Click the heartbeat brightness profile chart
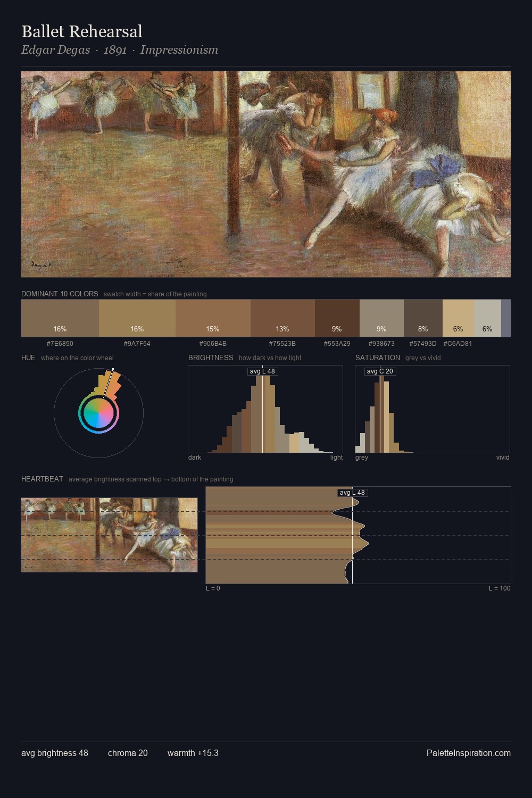 [358, 535]
